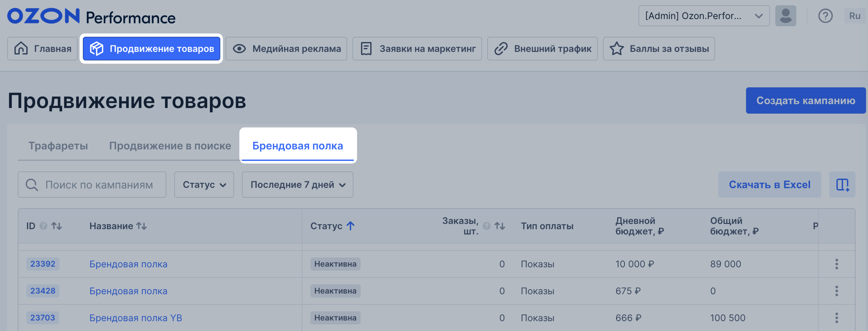The image size is (868, 331).
Task: Click total budget 100 500 cell
Action: tap(727, 318)
